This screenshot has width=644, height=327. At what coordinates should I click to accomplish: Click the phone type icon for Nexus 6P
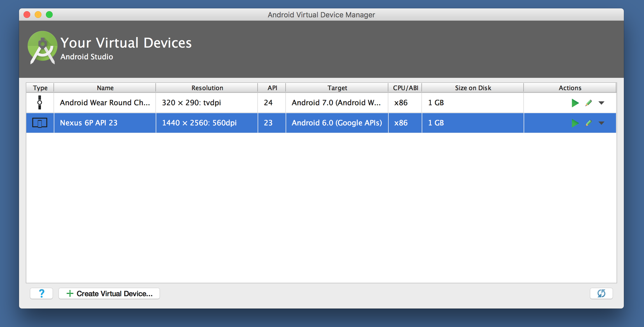40,123
